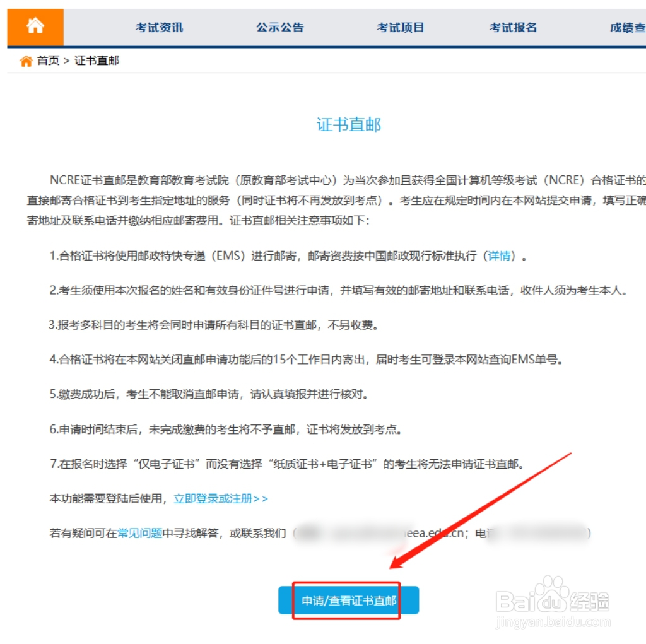Open the 成绩查询 menu at top right
This screenshot has width=646, height=644.
[x=626, y=27]
